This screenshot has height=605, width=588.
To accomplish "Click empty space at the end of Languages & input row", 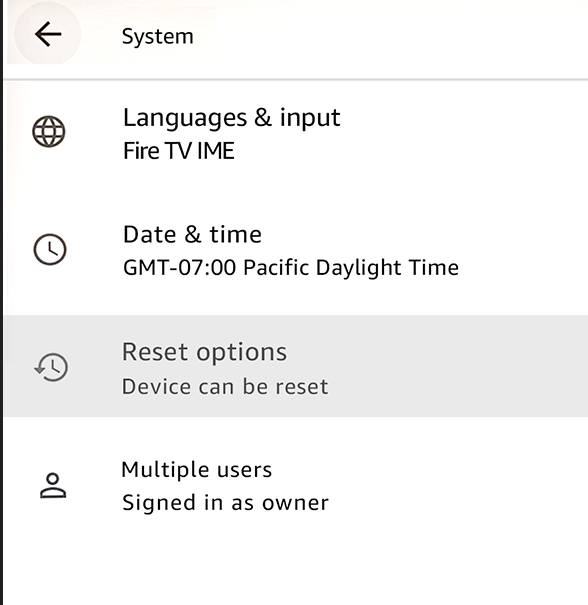I will pos(463,134).
